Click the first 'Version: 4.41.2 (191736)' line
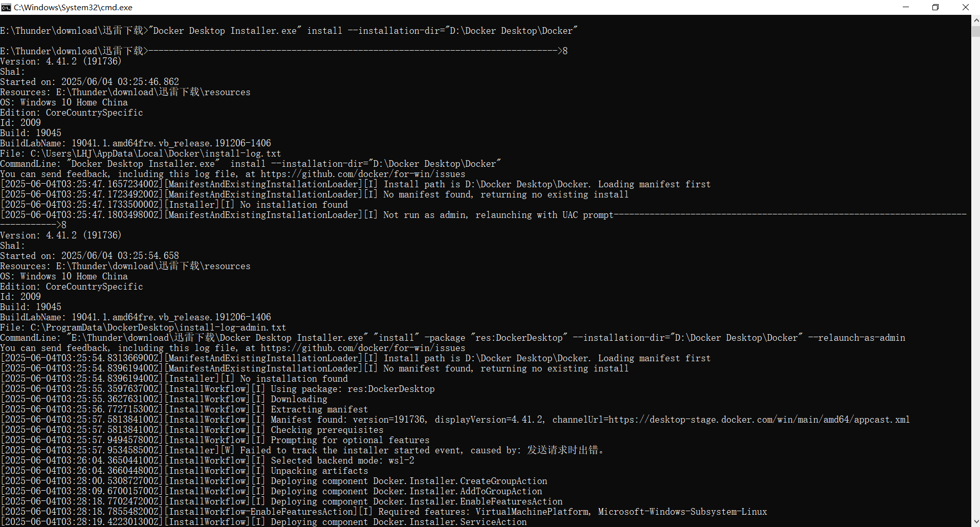The width and height of the screenshot is (980, 527). click(61, 61)
